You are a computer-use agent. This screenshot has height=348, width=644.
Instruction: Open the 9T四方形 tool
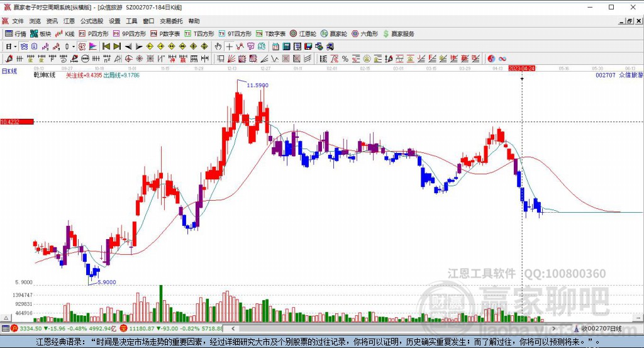click(x=235, y=34)
